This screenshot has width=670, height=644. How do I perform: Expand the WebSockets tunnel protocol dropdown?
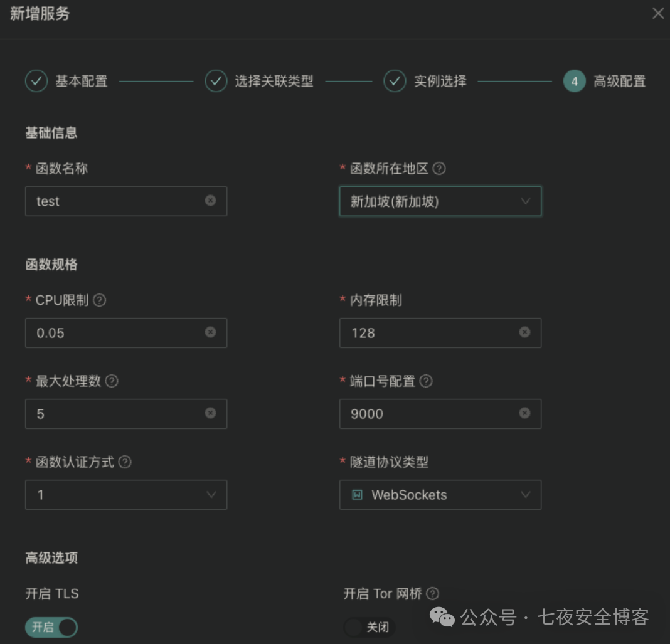pos(440,495)
